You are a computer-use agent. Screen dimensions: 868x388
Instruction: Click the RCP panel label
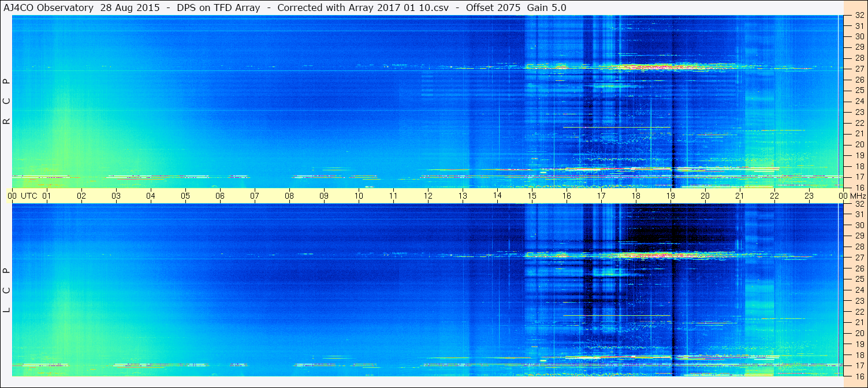pos(7,102)
